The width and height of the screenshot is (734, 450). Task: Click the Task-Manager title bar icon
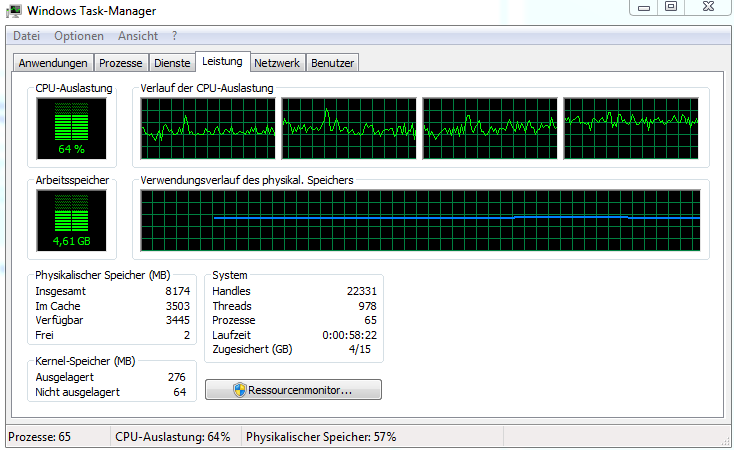[x=14, y=11]
